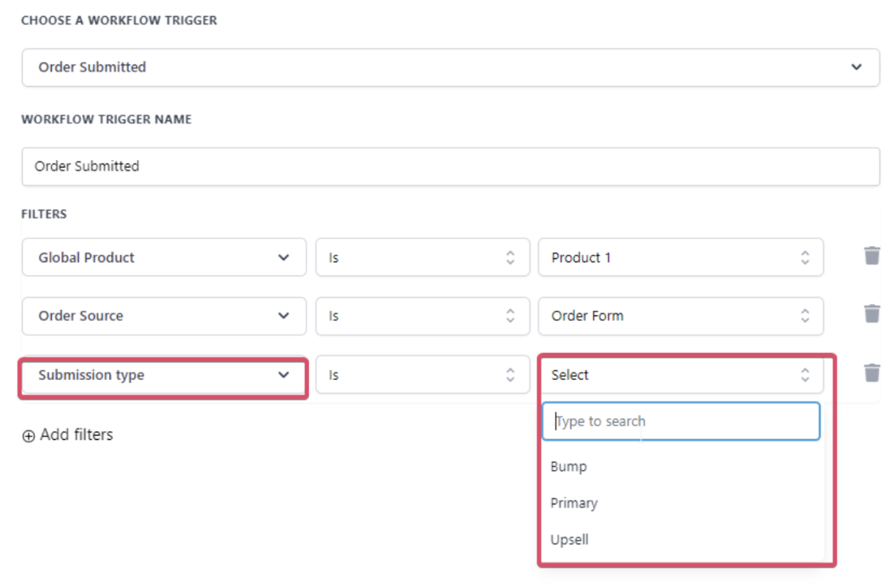Change the operator in the Order Source row

coord(422,316)
